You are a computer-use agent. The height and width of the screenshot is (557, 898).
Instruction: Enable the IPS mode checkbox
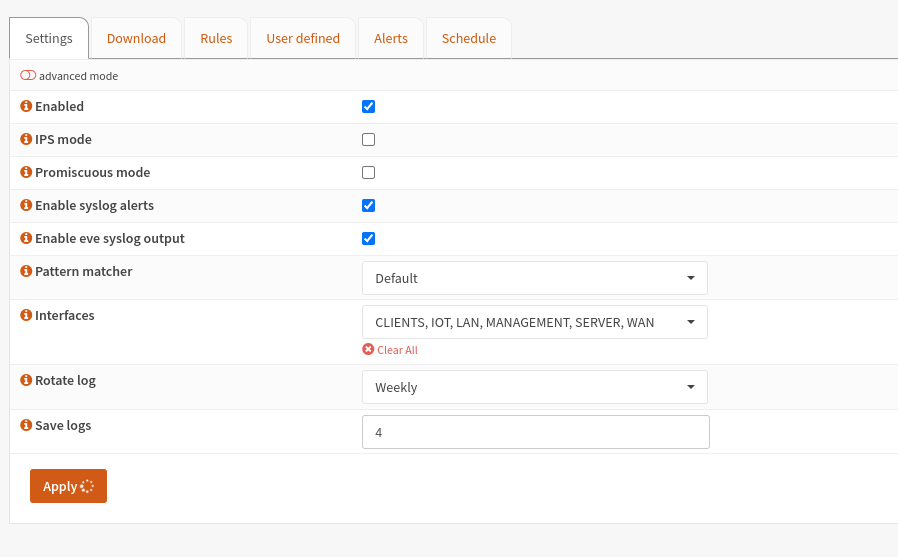tap(368, 139)
